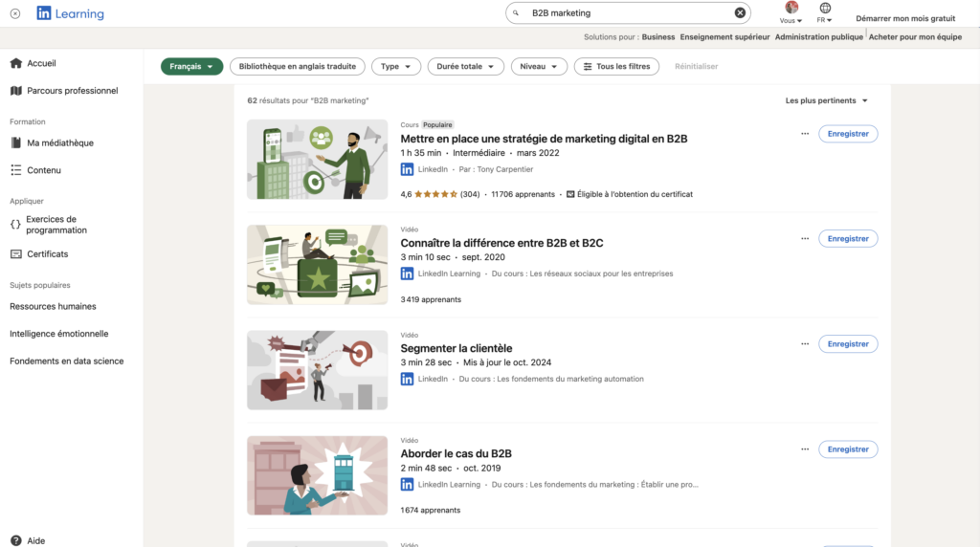
Task: Close the page with top-left X icon
Action: pos(14,13)
